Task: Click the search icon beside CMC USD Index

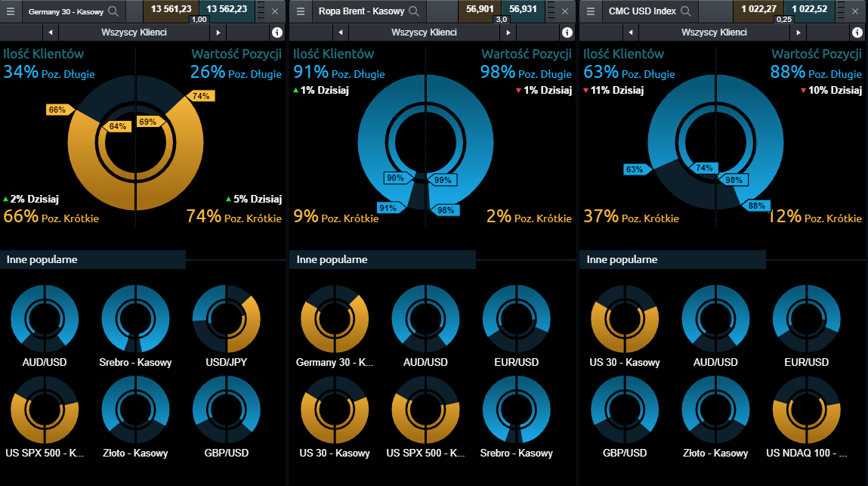Action: coord(686,11)
